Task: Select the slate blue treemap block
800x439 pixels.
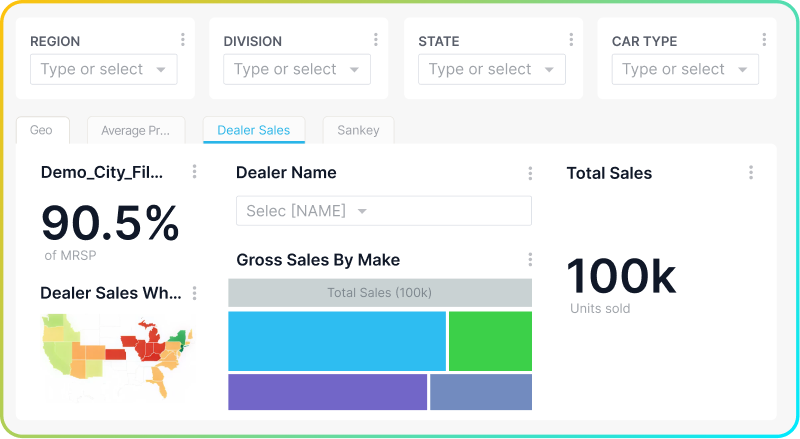Action: pyautogui.click(x=481, y=392)
